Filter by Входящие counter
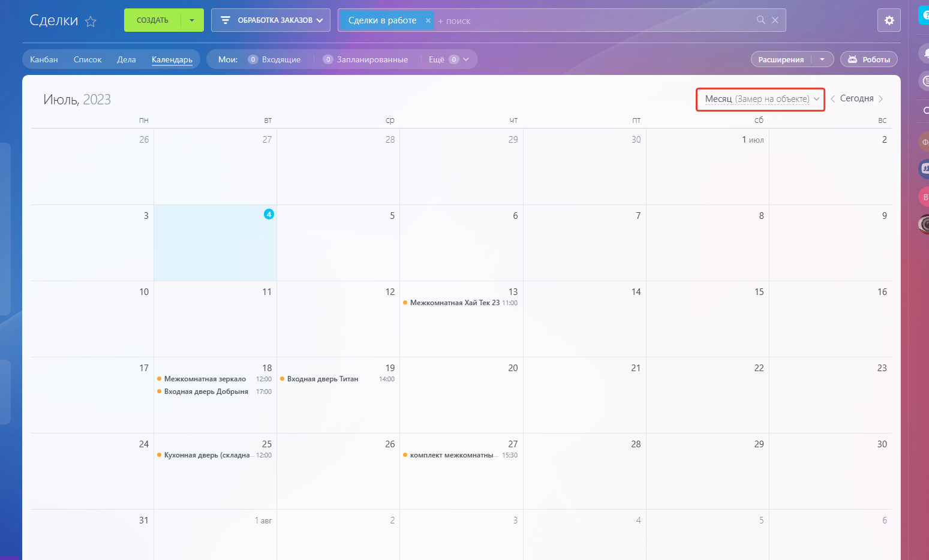 [x=274, y=59]
